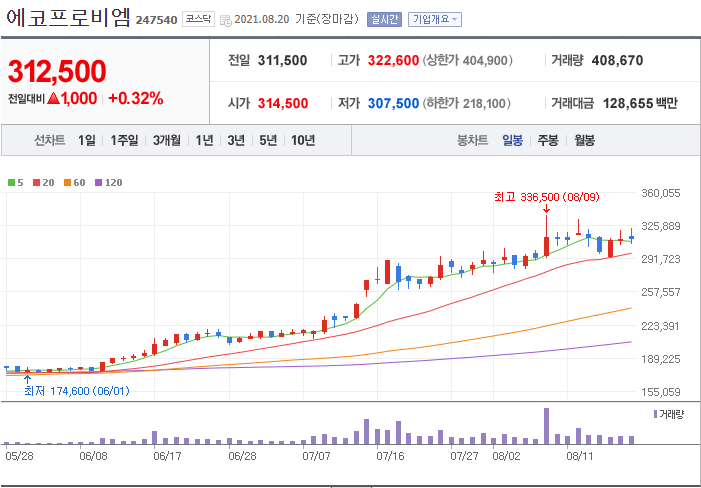This screenshot has width=701, height=488.
Task: Click the clock icon beside the date
Action: [x=226, y=21]
